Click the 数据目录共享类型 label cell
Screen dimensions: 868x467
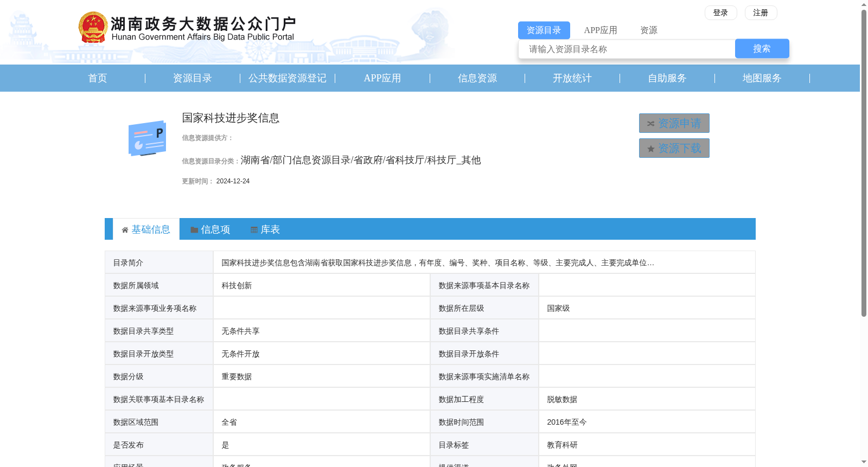[159, 331]
